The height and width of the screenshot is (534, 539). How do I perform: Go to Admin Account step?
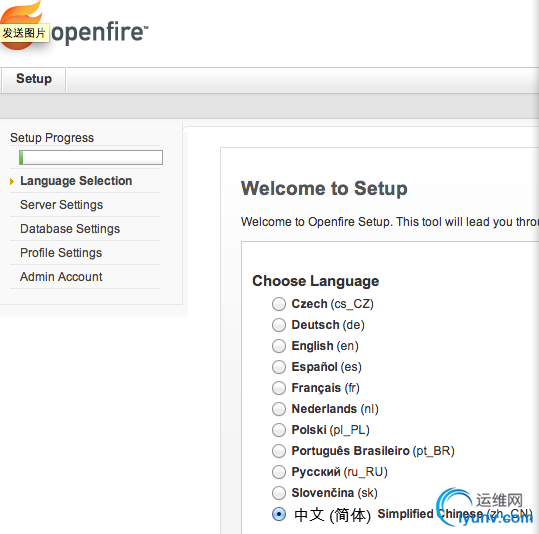61,277
